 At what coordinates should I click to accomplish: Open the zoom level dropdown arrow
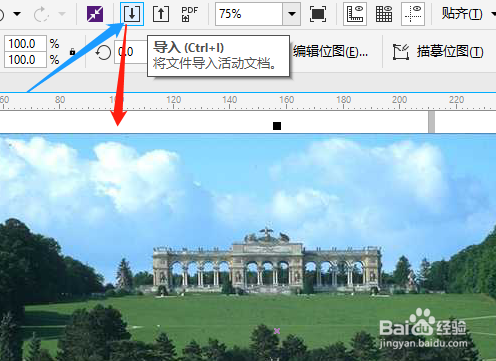coord(292,14)
